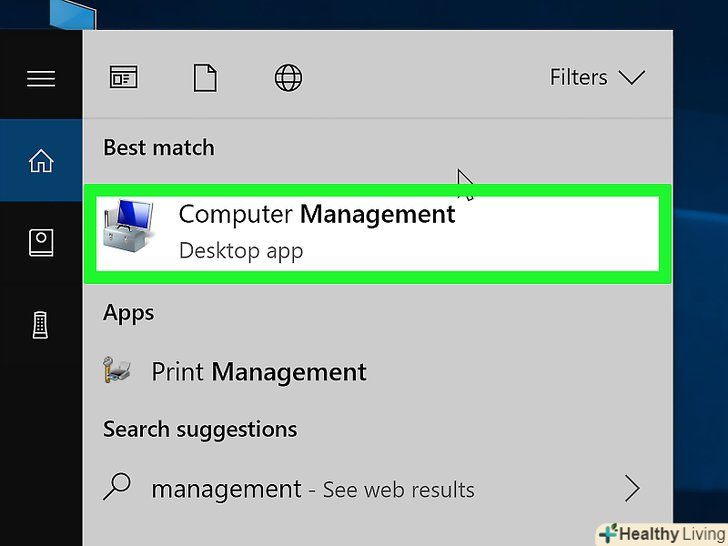Launch Print Management from Apps results

[258, 372]
